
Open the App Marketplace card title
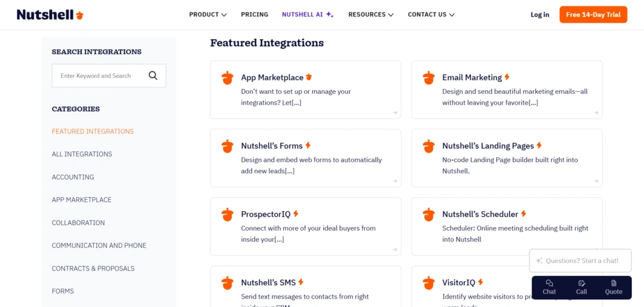pos(272,78)
